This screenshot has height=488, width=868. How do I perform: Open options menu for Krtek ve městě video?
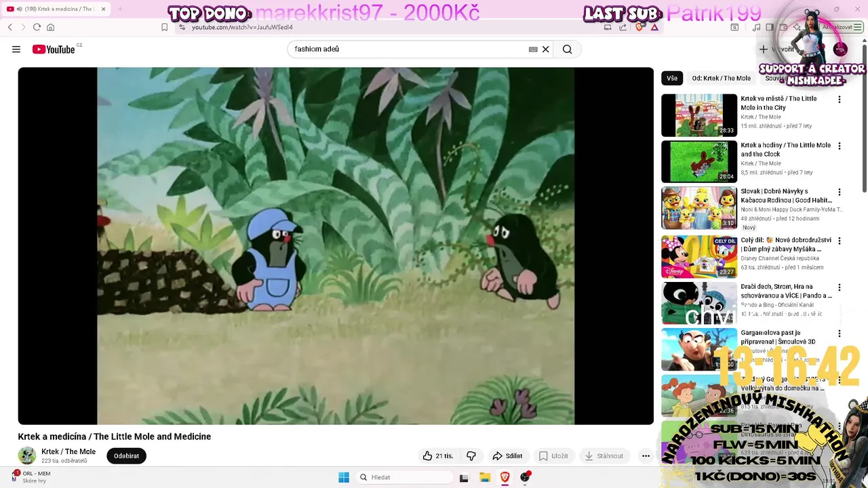click(840, 100)
